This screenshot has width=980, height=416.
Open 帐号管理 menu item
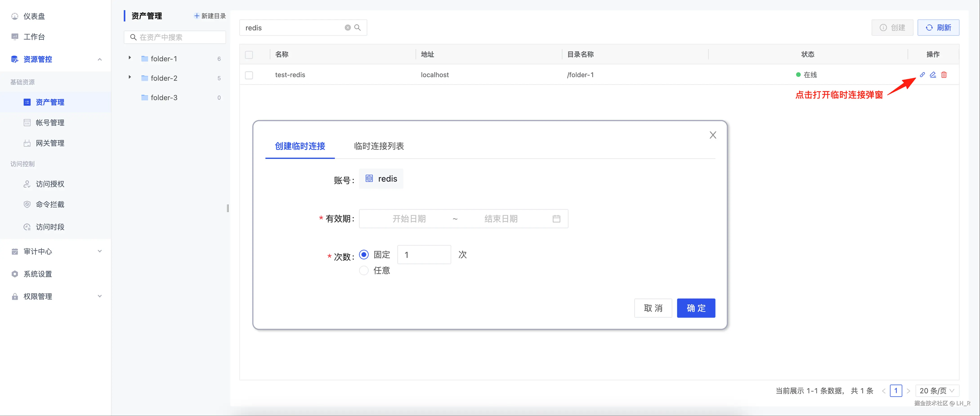coord(50,123)
